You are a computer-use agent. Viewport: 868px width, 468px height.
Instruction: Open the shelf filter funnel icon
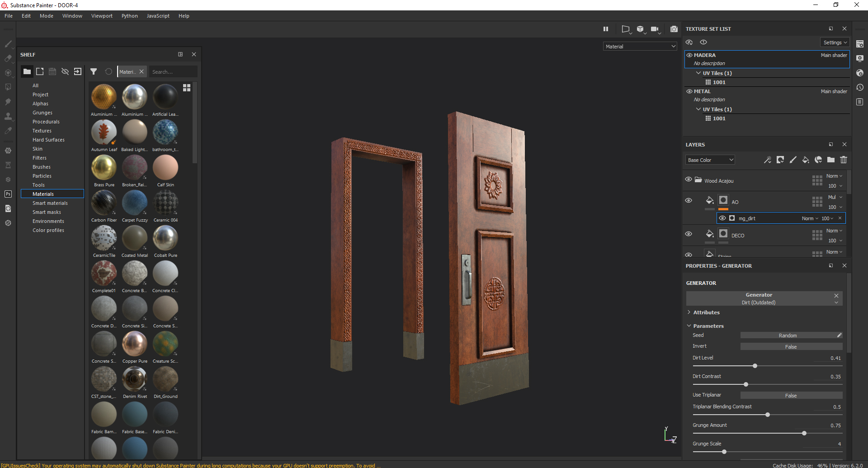point(94,71)
